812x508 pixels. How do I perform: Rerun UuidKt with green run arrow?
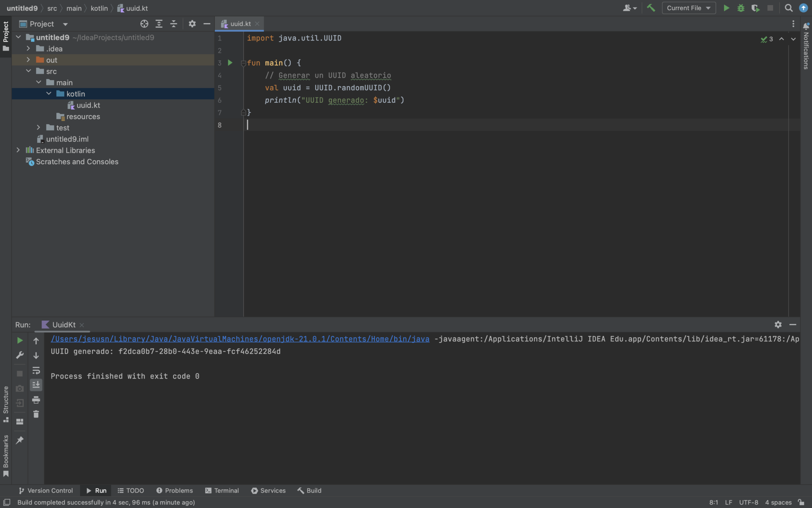[19, 341]
